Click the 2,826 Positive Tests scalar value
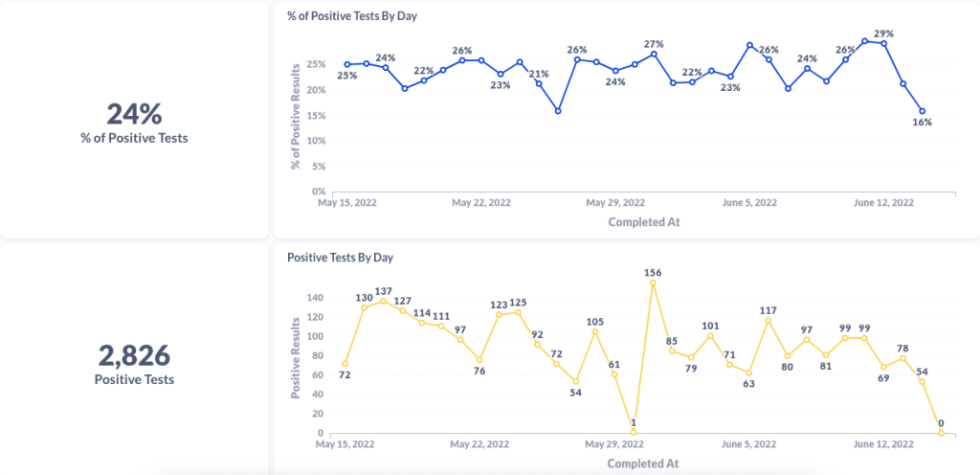 pos(134,355)
